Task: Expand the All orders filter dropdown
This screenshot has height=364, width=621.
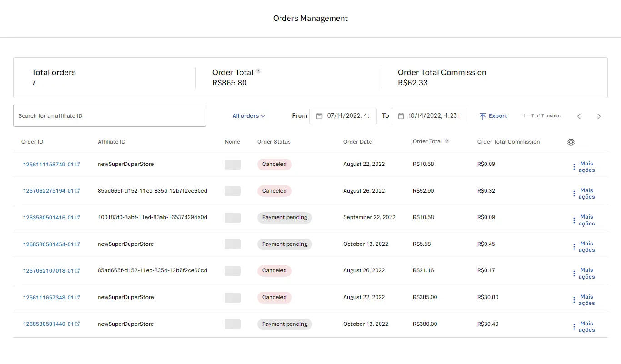Action: [x=248, y=116]
